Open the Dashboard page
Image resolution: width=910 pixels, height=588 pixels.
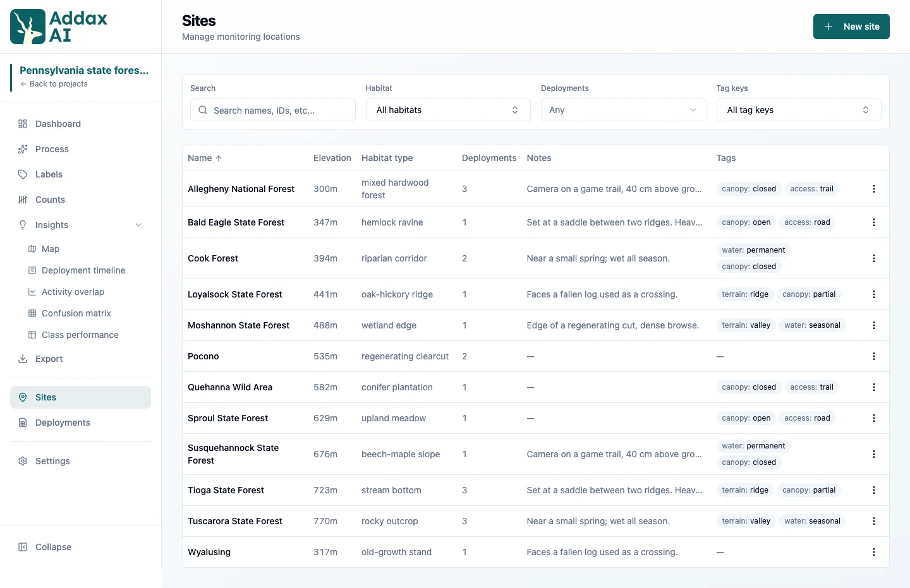(80, 124)
